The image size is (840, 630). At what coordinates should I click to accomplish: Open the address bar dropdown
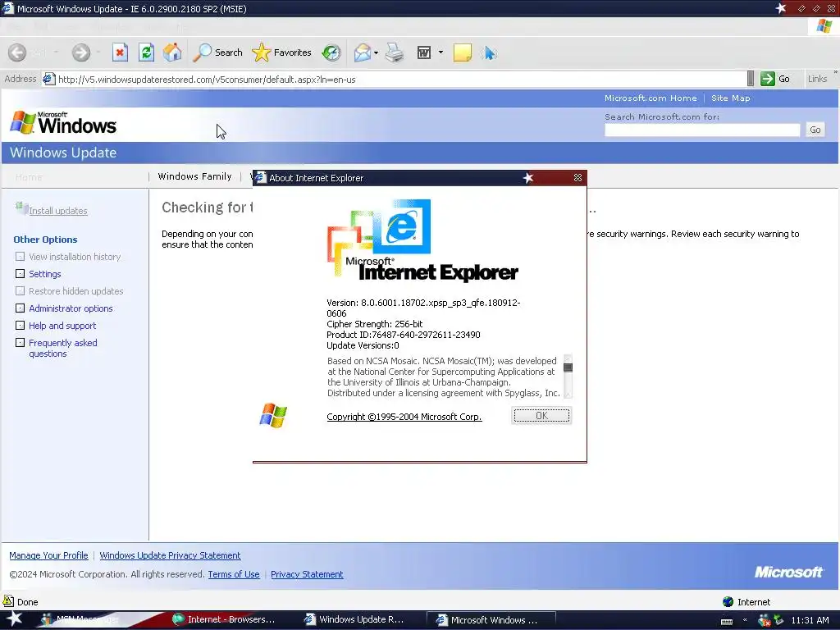(x=751, y=79)
